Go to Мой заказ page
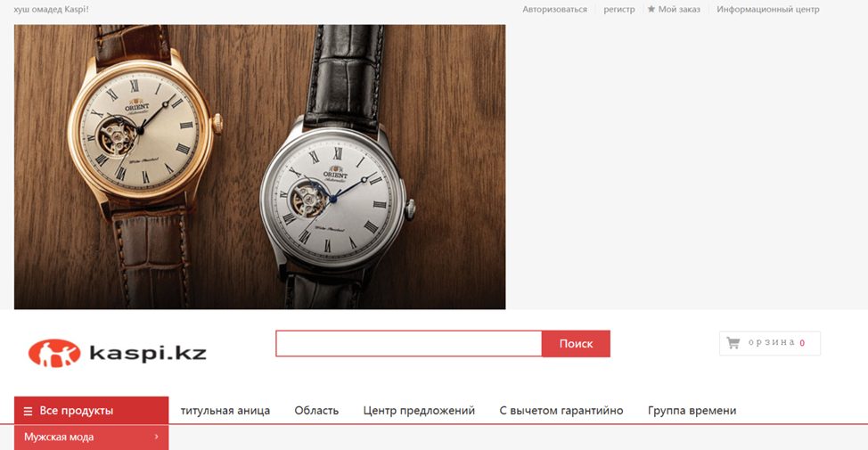Screen dimensions: 868x450 point(679,9)
